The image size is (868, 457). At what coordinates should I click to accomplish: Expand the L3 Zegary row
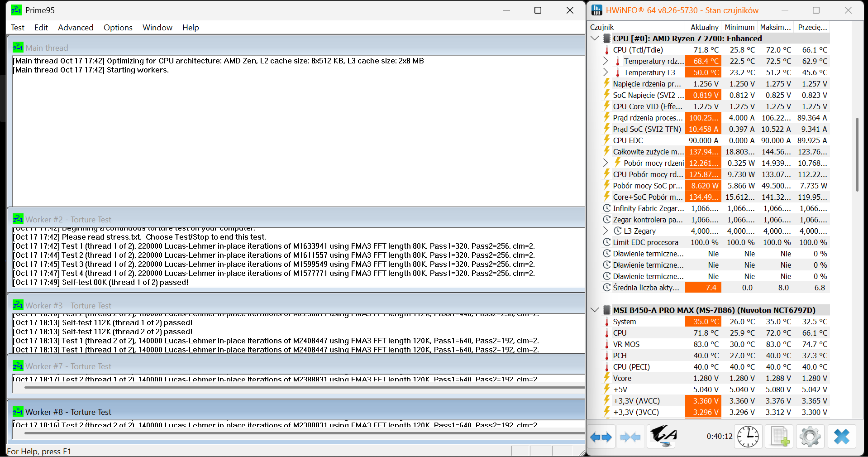606,231
